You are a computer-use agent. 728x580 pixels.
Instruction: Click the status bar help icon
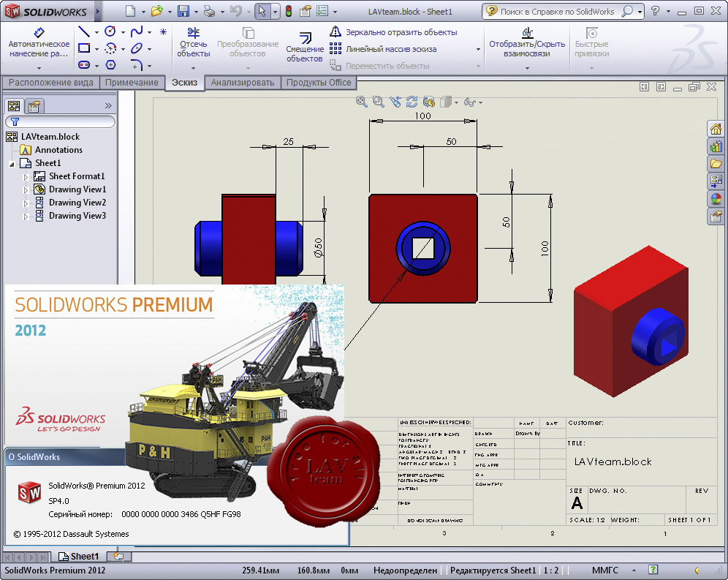[653, 569]
